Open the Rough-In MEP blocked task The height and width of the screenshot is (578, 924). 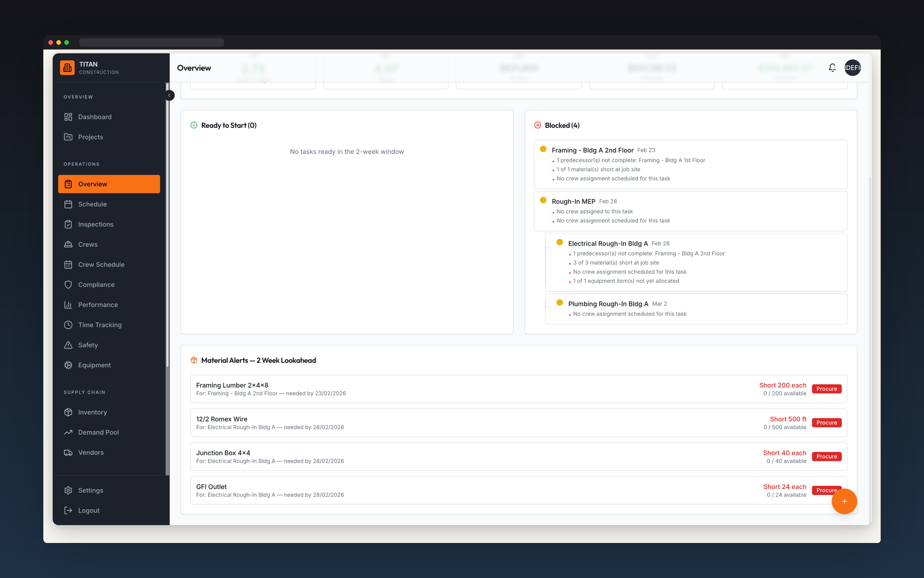[x=691, y=211]
